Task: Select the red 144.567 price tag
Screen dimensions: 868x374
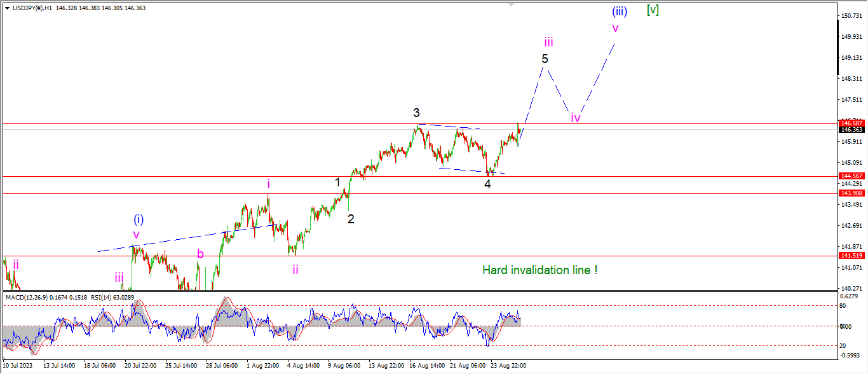Action: 851,176
